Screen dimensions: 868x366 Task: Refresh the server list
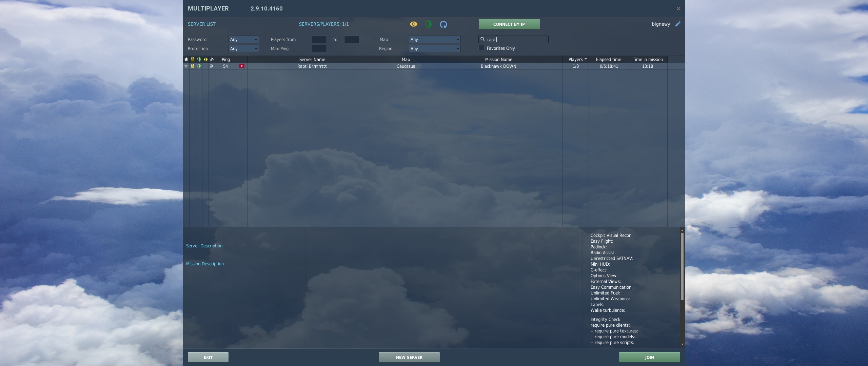click(x=443, y=24)
